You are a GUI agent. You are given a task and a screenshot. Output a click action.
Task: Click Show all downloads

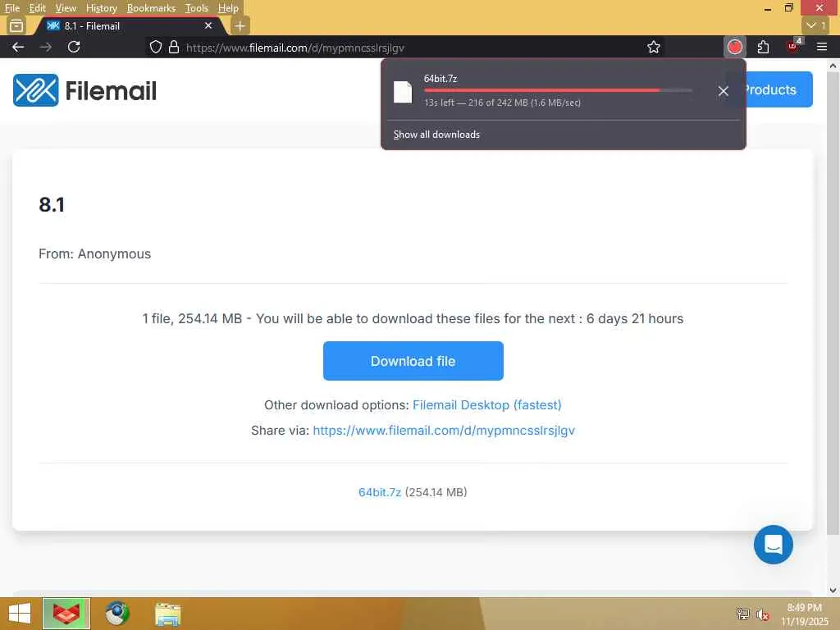(436, 135)
